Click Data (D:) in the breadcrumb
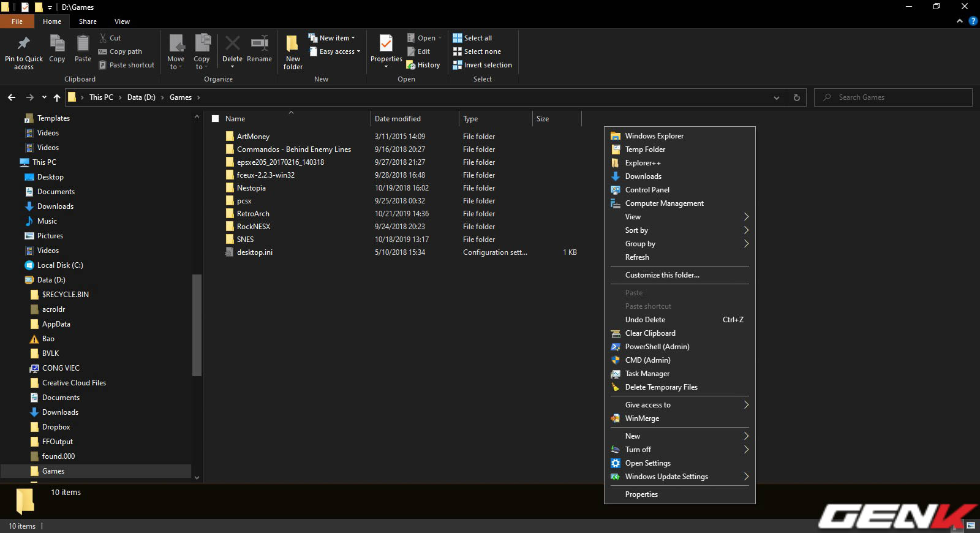Image resolution: width=980 pixels, height=533 pixels. click(141, 97)
